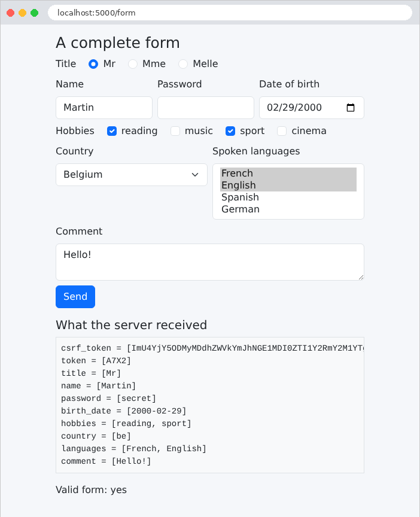Uncheck the sport hobby checkbox
The image size is (420, 517).
pyautogui.click(x=230, y=131)
